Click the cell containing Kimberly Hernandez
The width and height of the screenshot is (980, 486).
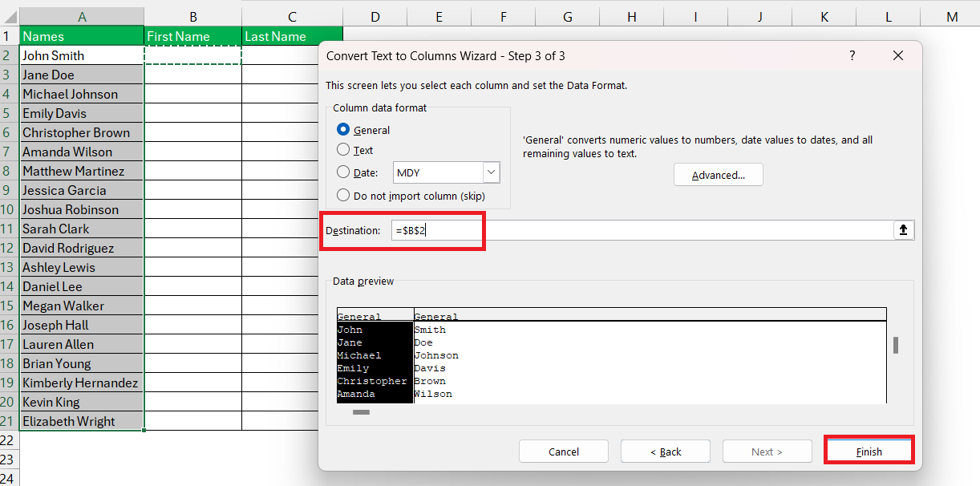tap(82, 383)
